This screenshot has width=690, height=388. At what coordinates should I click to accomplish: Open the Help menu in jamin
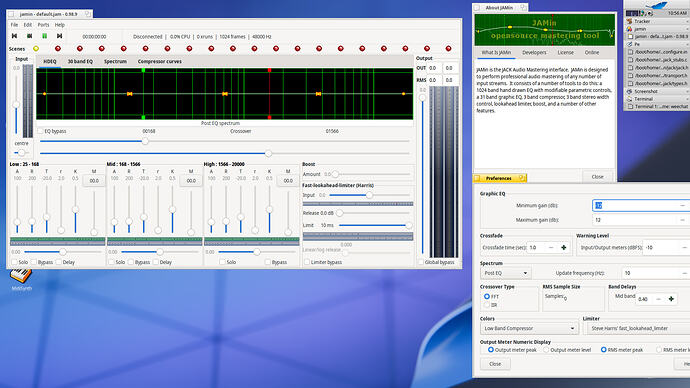[x=59, y=25]
